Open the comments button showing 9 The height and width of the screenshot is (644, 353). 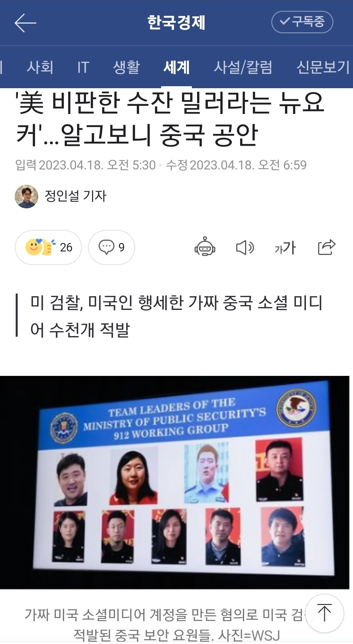coord(111,248)
